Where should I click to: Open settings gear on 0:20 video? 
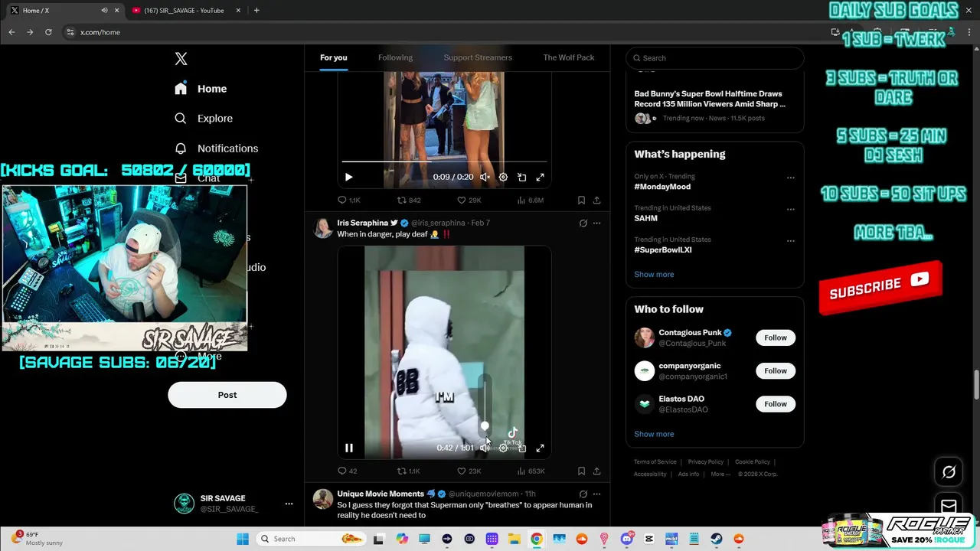pyautogui.click(x=503, y=177)
